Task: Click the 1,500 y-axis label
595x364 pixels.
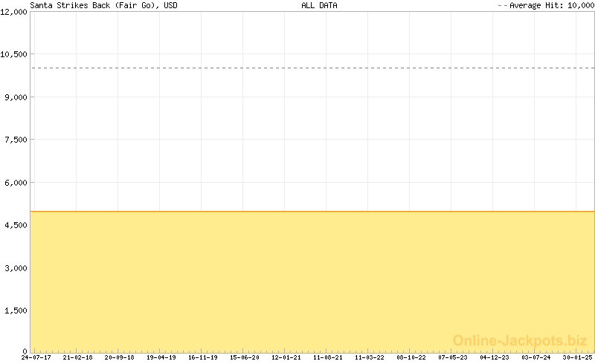Action: [16, 311]
